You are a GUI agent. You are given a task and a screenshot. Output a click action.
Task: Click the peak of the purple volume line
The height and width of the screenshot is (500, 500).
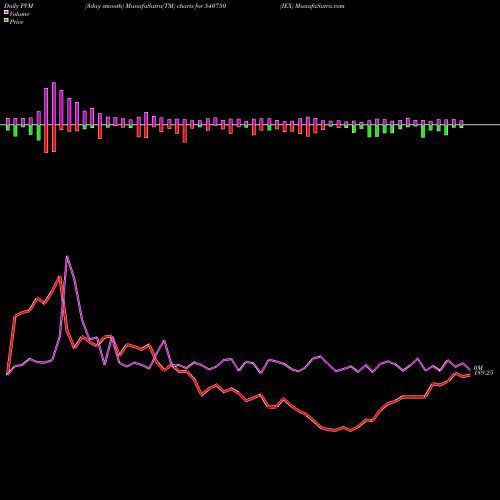67,256
